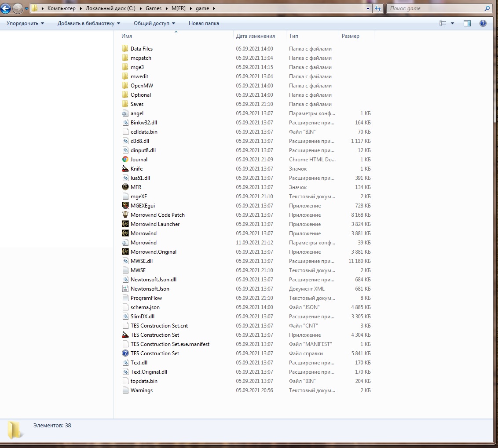
Task: Select the 'dinput8.dll' file name
Action: click(143, 150)
